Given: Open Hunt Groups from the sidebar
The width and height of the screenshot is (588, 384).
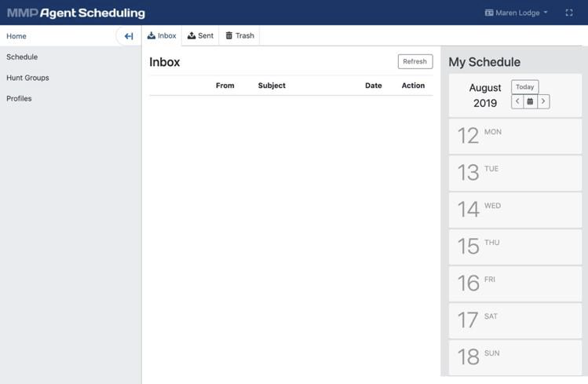Looking at the screenshot, I should (x=27, y=78).
